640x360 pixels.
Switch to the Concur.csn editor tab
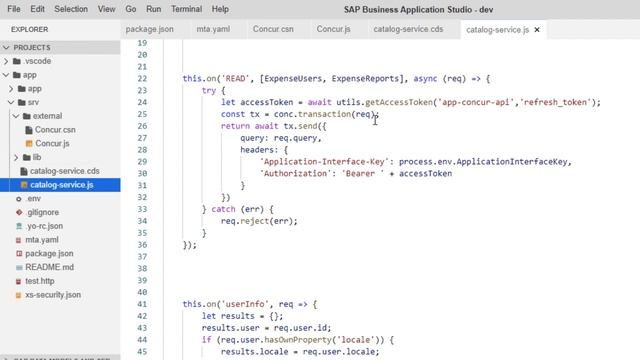(x=273, y=29)
